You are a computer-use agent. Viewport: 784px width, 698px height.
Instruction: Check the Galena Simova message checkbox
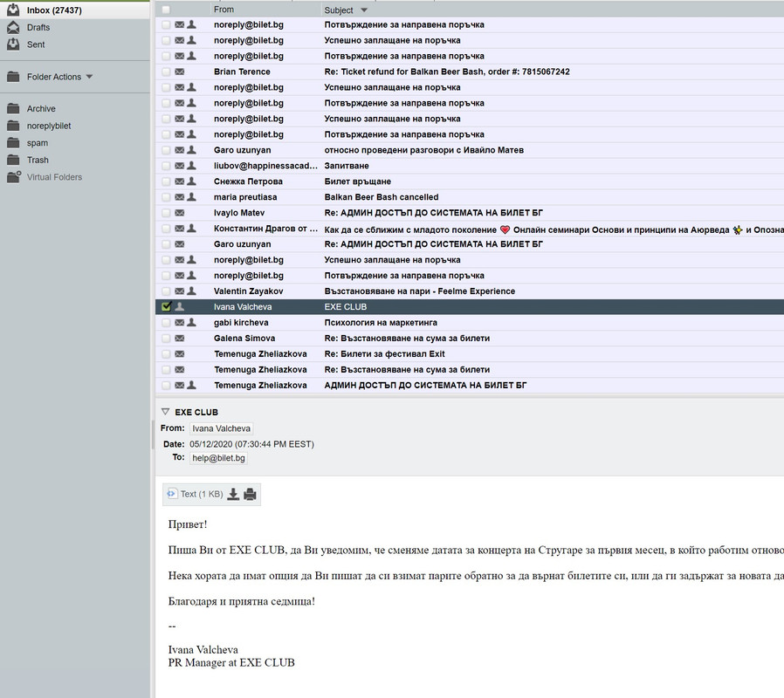pyautogui.click(x=166, y=339)
